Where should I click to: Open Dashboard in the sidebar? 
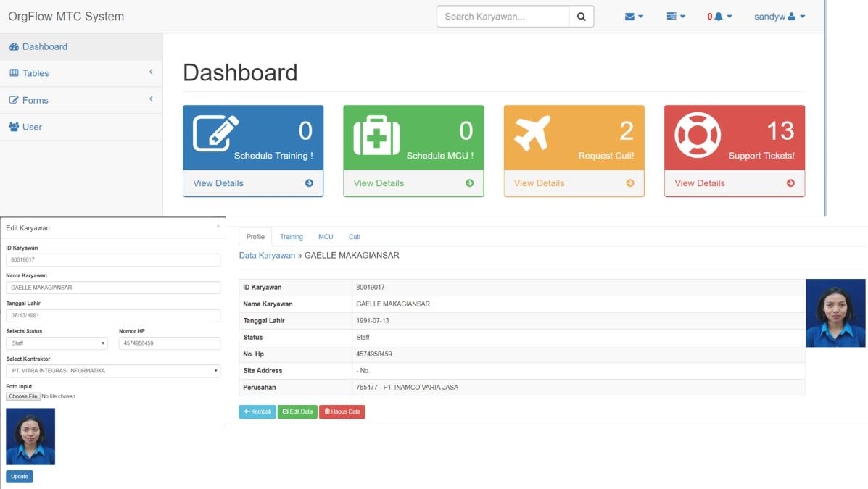[x=81, y=46]
